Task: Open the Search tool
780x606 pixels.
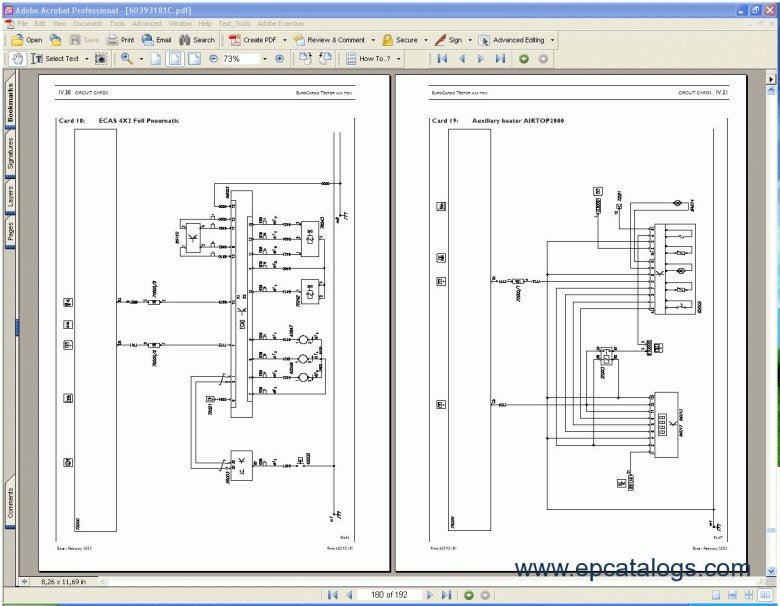Action: (x=197, y=40)
